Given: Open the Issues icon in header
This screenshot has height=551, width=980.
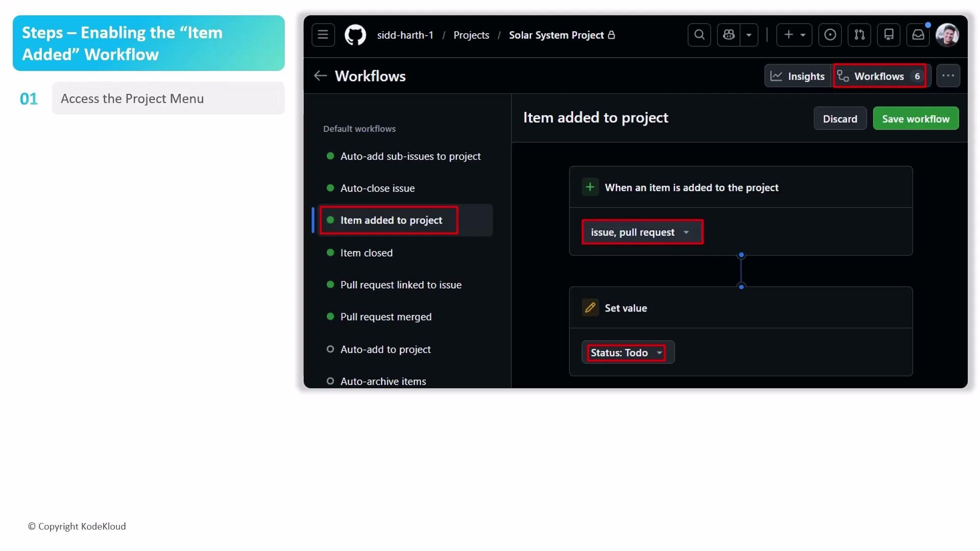Looking at the screenshot, I should tap(830, 35).
